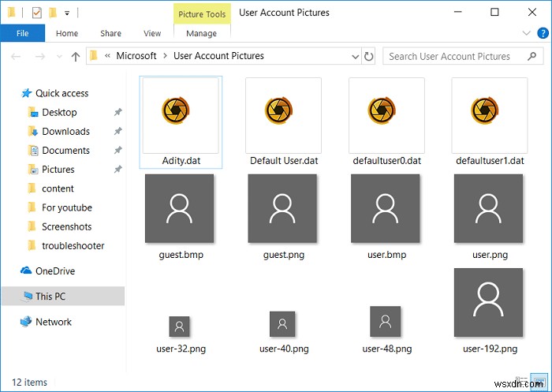Select OneDrive in the navigation pane
552x392 pixels.
54,271
